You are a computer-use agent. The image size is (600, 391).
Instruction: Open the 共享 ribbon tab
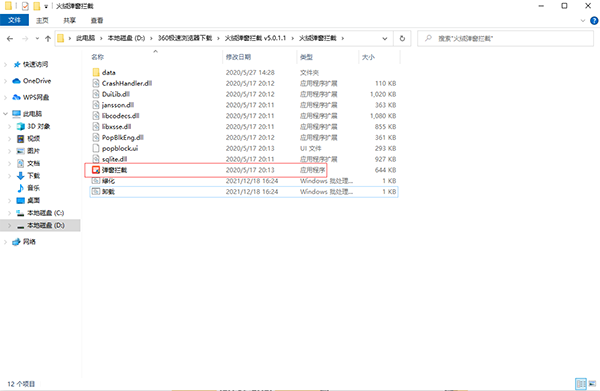70,20
